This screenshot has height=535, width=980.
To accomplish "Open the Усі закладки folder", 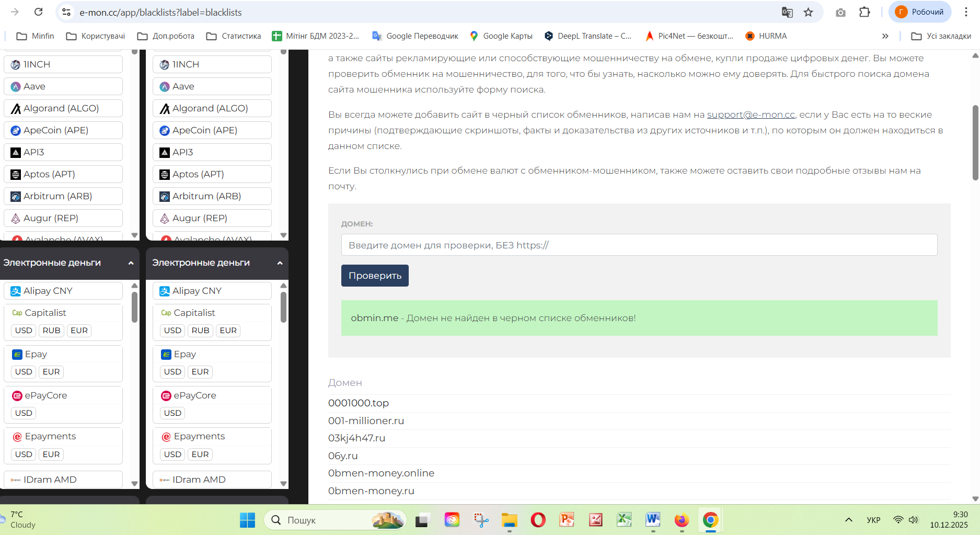I will point(941,36).
